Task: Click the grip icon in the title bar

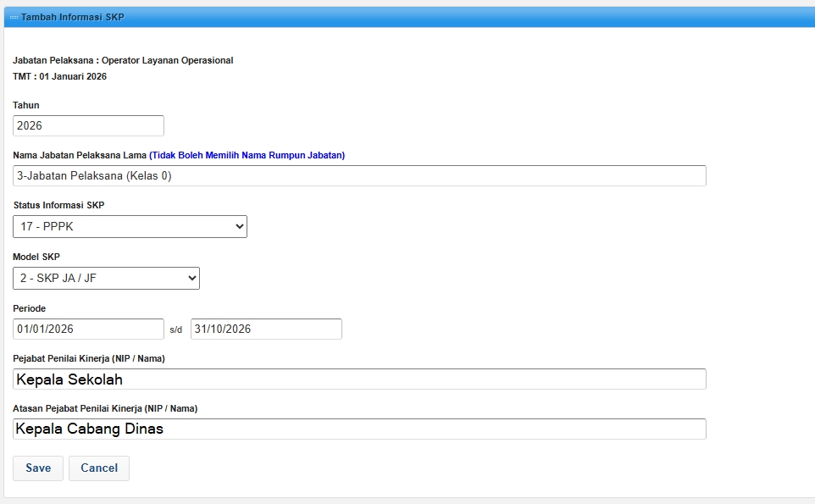Action: [x=14, y=17]
